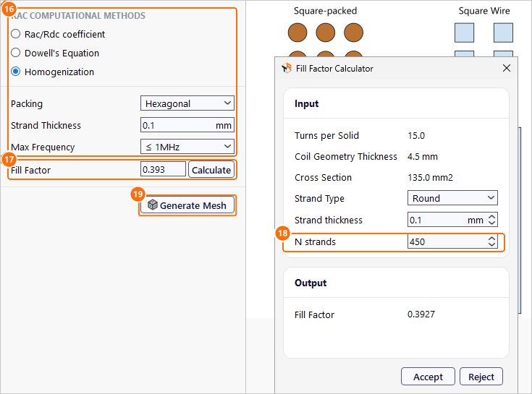Click the first Square-packed copper circle
The width and height of the screenshot is (532, 394).
point(297,33)
